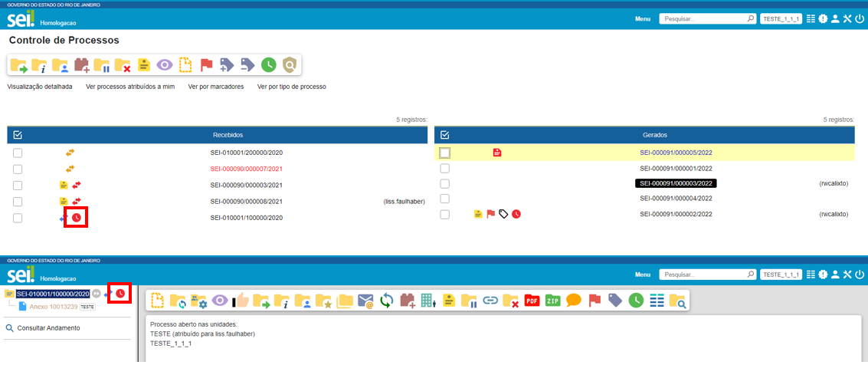Click the orange speech bubble comment icon
Image resolution: width=868 pixels, height=365 pixels.
tap(574, 301)
